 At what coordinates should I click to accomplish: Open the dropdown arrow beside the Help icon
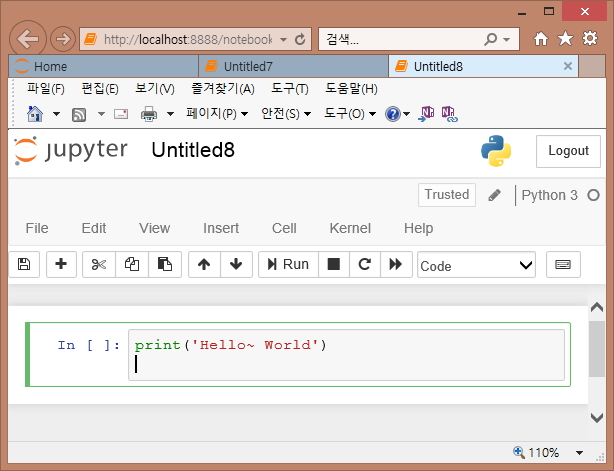click(406, 114)
